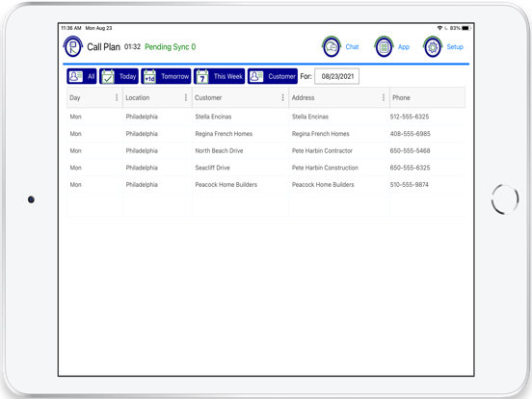Click the Setup link label

pos(455,47)
